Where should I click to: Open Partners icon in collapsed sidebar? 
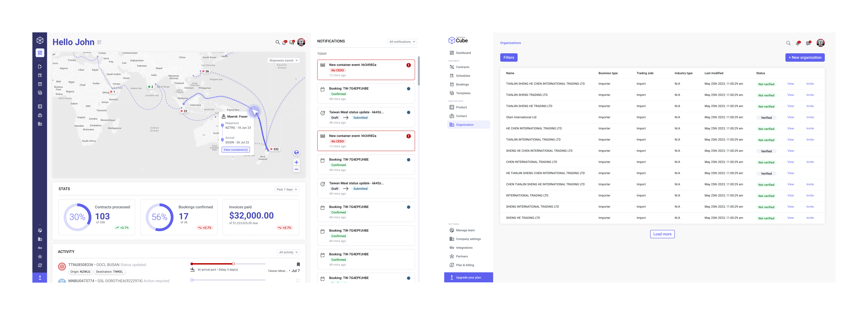pos(40,257)
